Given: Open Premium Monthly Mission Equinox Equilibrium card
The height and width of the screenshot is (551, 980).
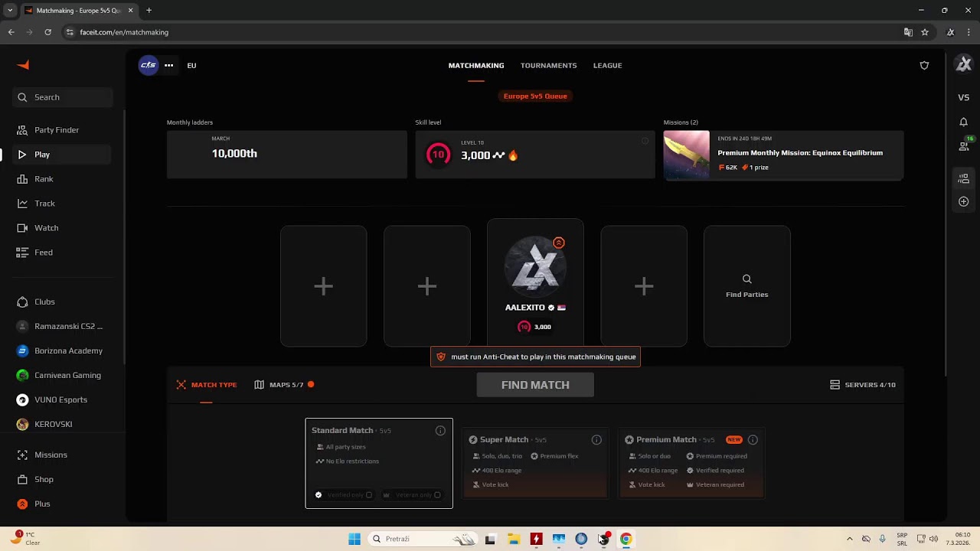Looking at the screenshot, I should 783,155.
